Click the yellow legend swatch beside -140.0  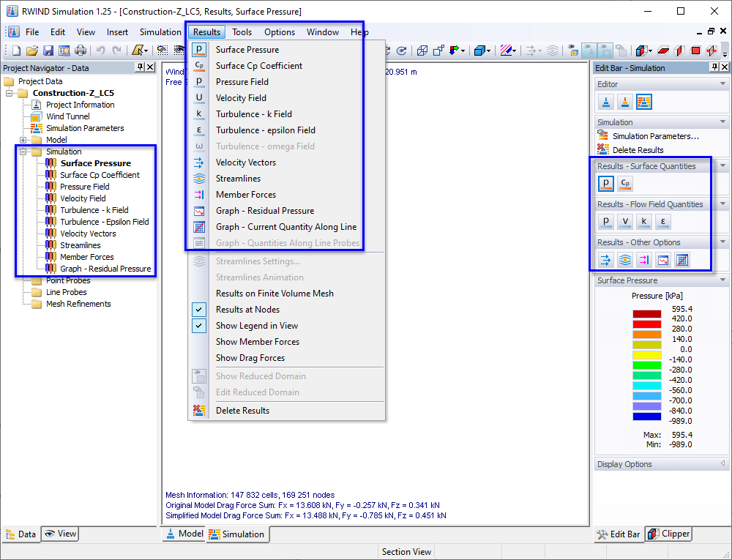(646, 354)
